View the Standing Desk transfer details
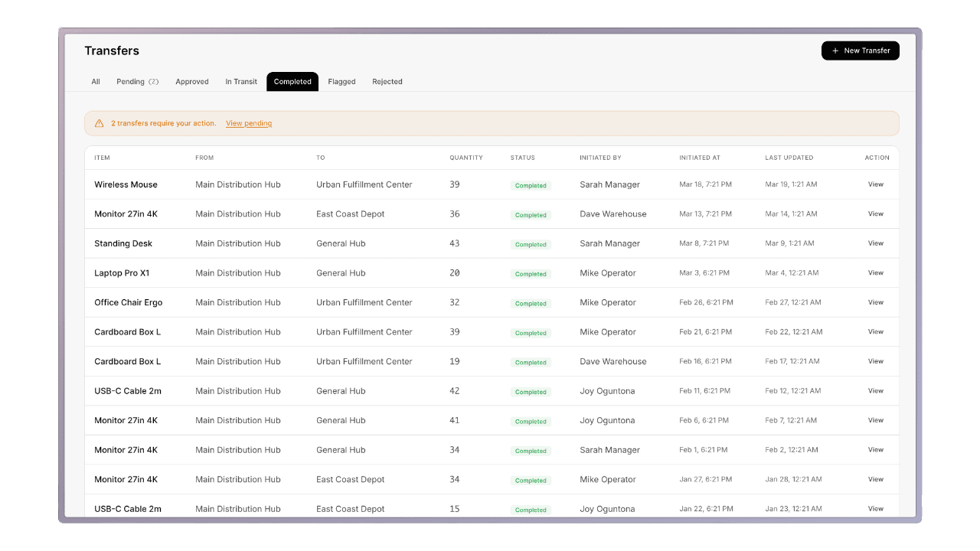980x551 pixels. (875, 243)
